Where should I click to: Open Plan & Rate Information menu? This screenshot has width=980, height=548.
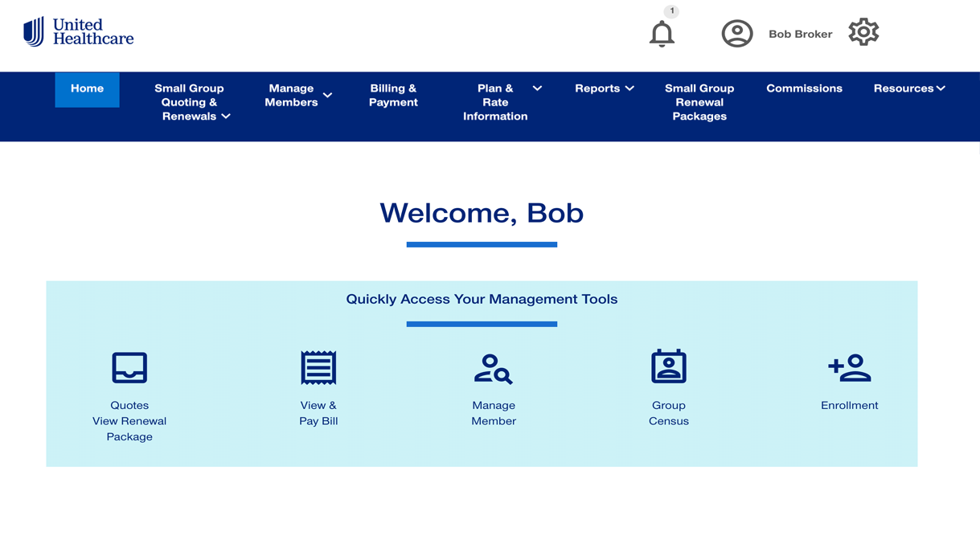pyautogui.click(x=502, y=102)
